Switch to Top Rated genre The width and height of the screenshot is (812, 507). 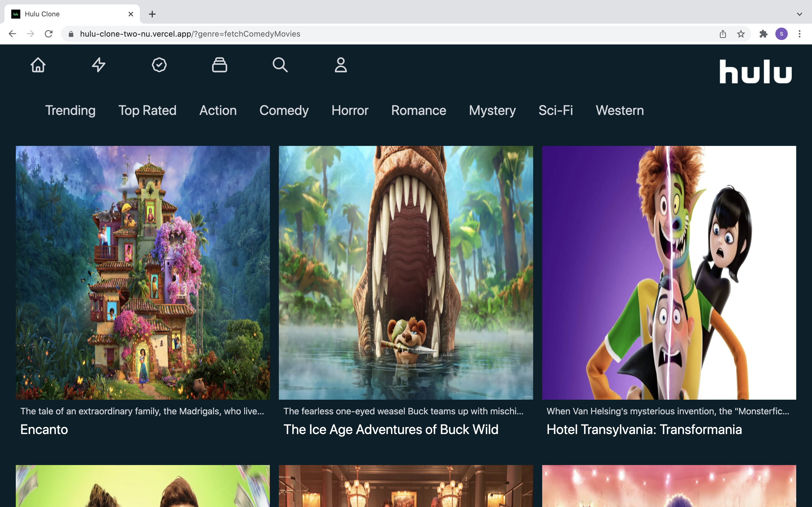point(147,110)
